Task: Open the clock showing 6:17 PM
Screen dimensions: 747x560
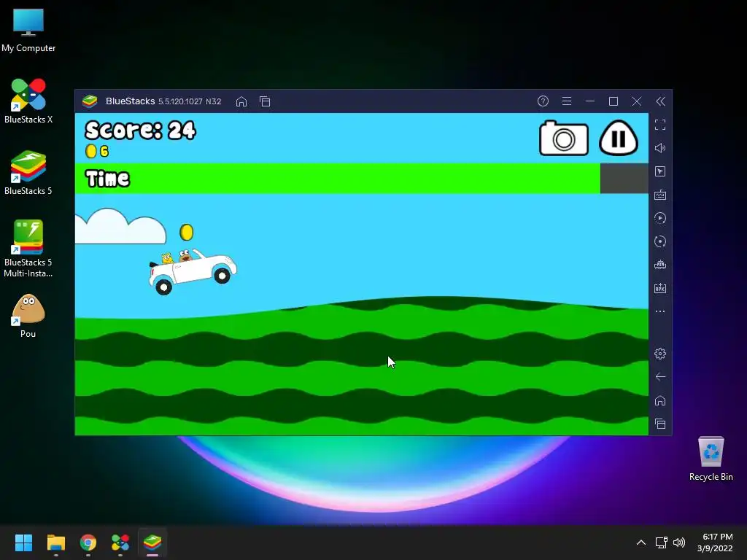Action: 715,542
